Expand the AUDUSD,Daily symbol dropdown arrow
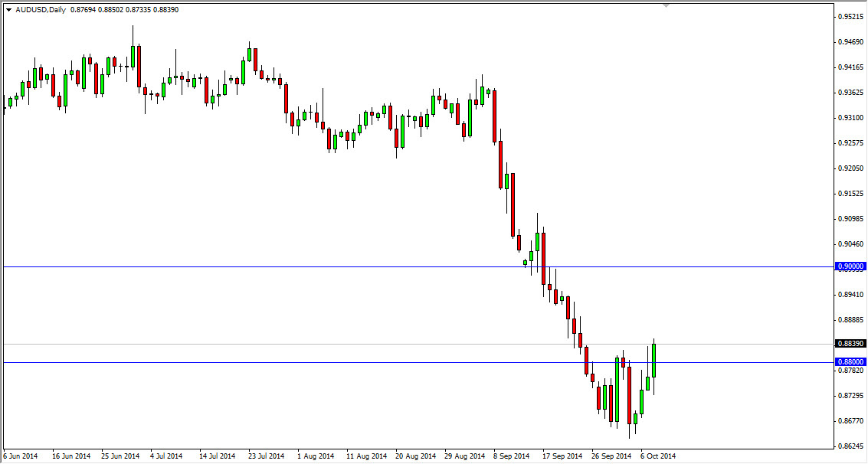 (x=8, y=9)
